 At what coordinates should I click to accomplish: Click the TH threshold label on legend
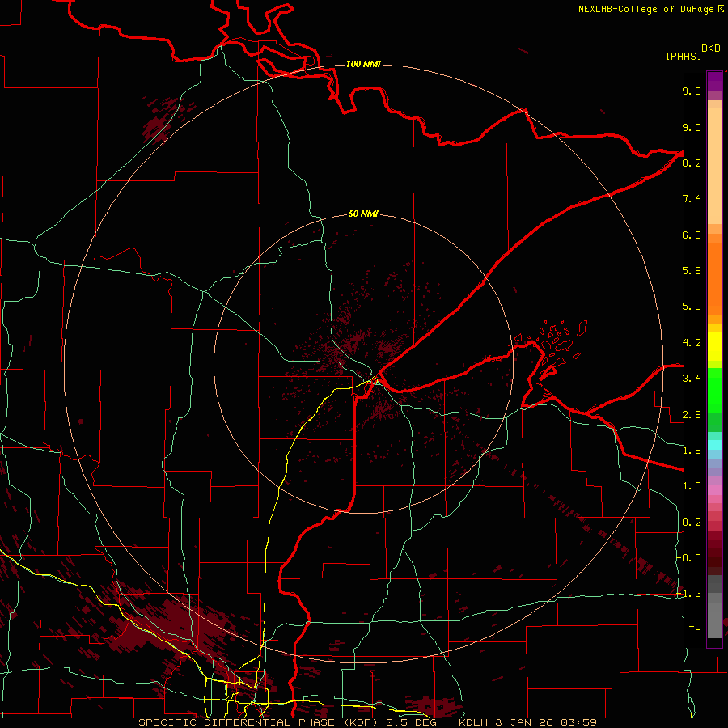point(695,629)
